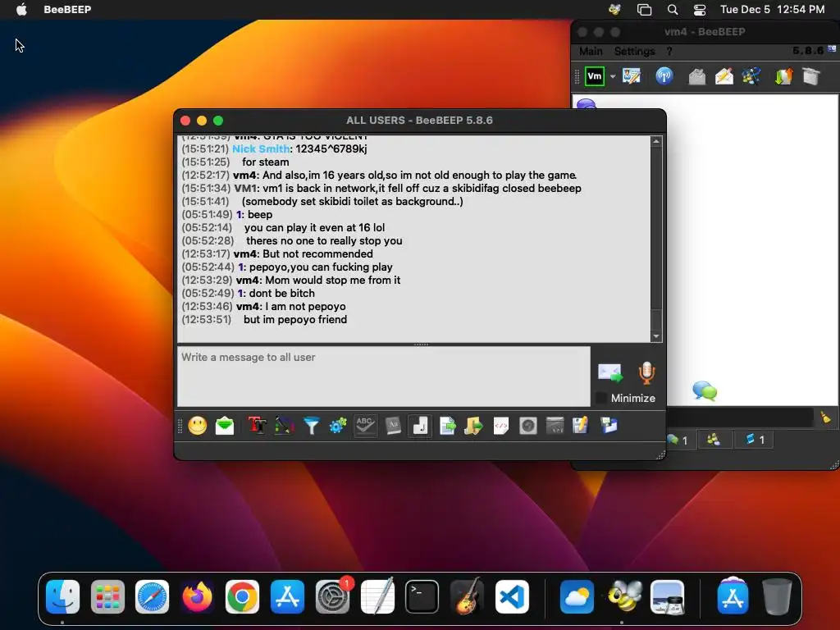840x630 pixels.
Task: Click the Write a message to all user field
Action: [x=384, y=376]
